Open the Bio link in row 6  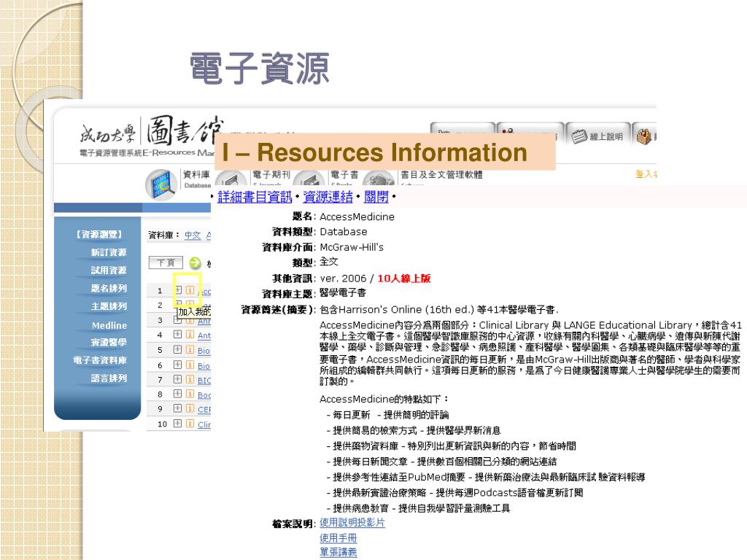(x=204, y=366)
